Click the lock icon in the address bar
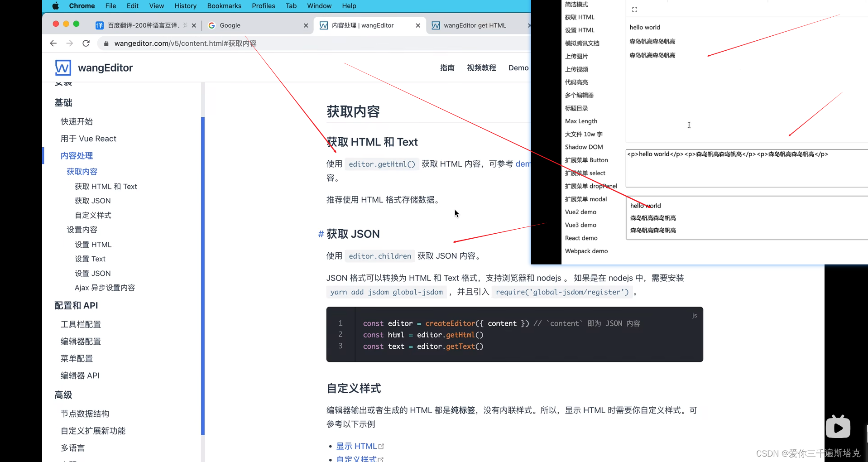This screenshot has height=462, width=868. [106, 43]
